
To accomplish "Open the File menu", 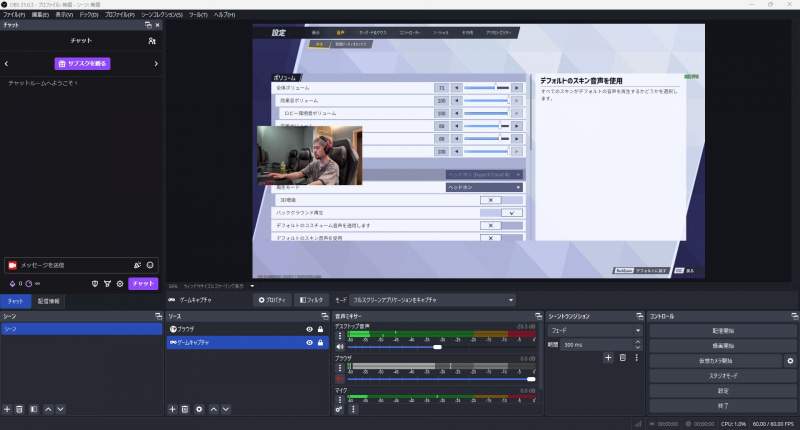I will click(14, 15).
